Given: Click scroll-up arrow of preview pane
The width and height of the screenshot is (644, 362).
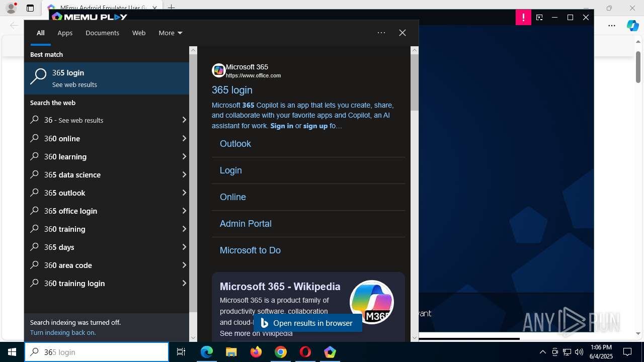Looking at the screenshot, I should [415, 50].
